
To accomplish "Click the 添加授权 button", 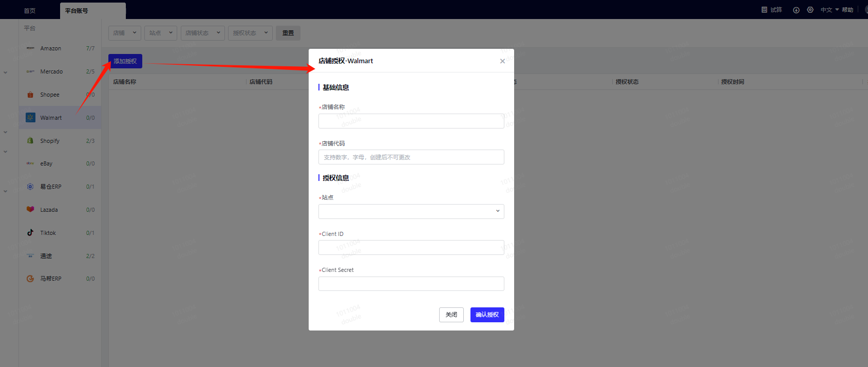I will pyautogui.click(x=125, y=61).
